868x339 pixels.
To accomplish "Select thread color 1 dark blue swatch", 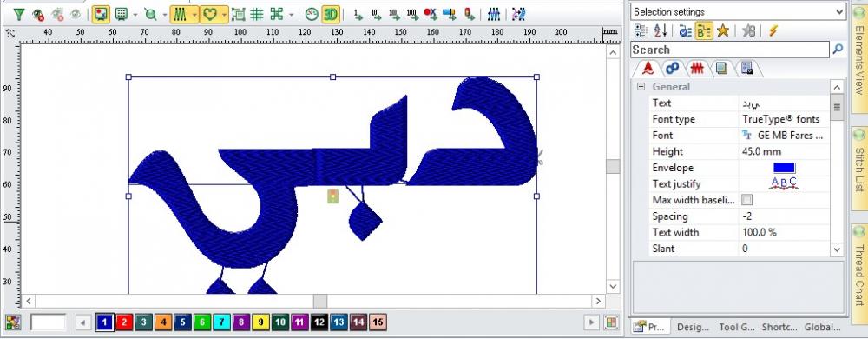I will pyautogui.click(x=105, y=322).
